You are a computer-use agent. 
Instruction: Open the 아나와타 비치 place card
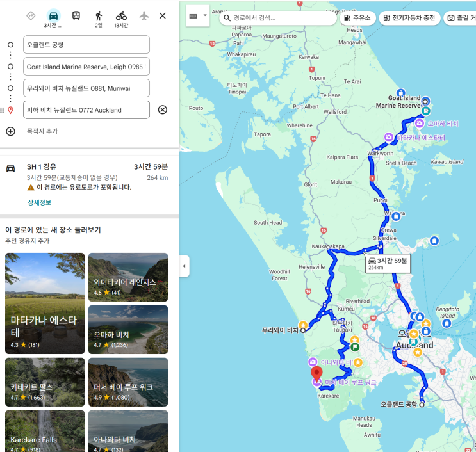point(128,431)
